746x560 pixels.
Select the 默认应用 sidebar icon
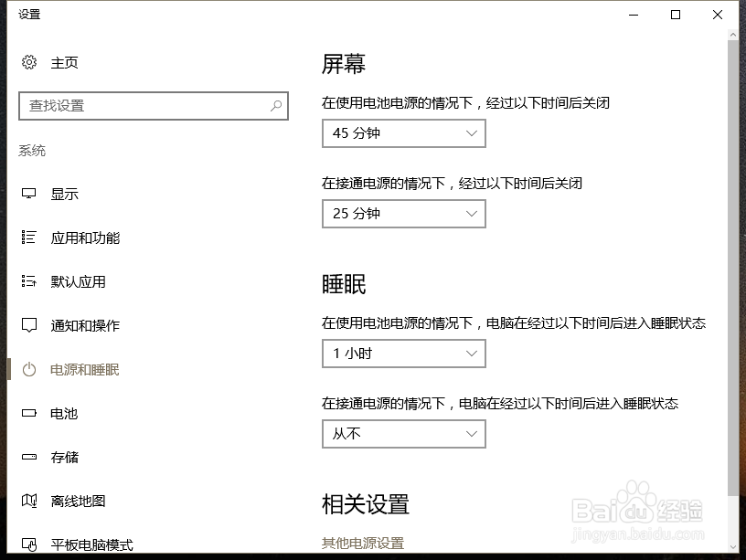point(28,281)
